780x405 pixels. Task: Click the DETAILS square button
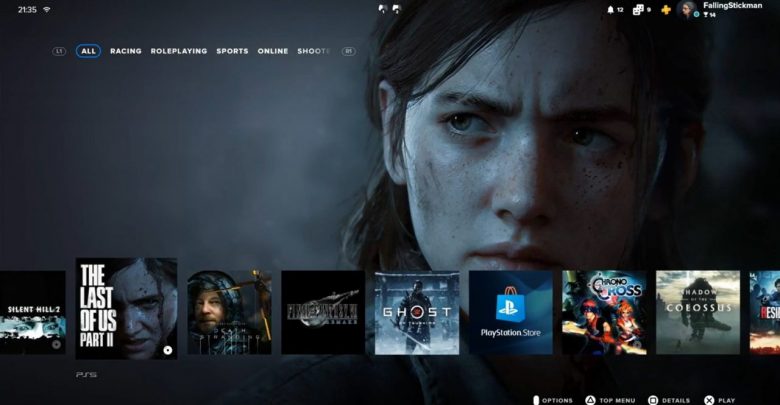(653, 400)
